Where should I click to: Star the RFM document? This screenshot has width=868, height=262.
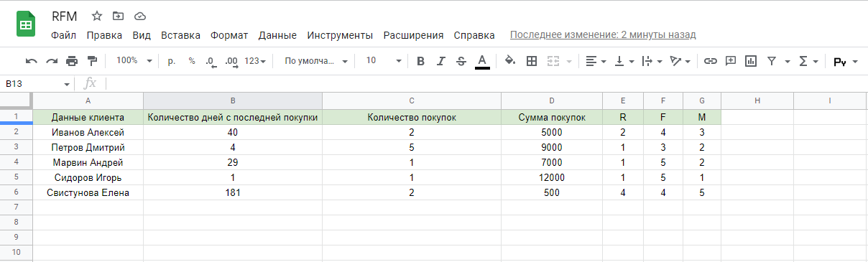(x=97, y=16)
